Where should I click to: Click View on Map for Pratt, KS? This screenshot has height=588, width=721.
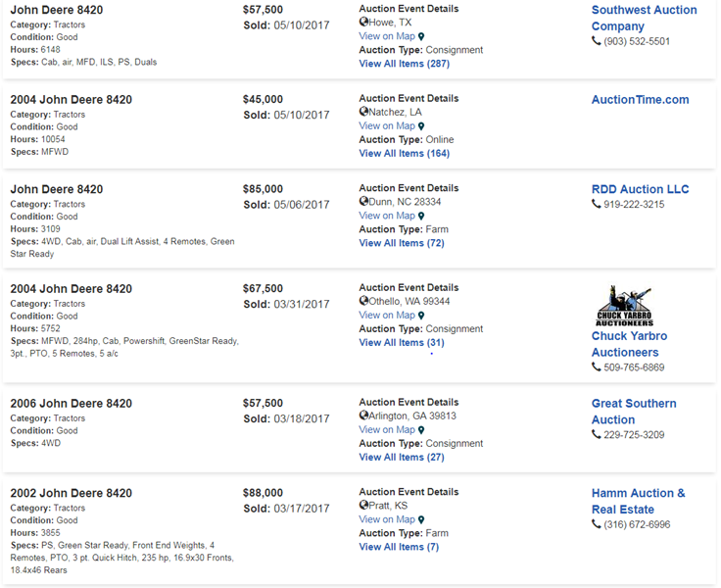point(387,519)
